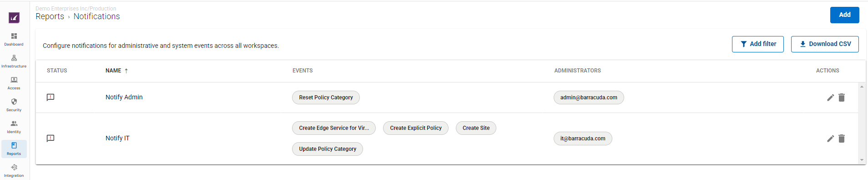Edit the Notify Admin notification
Screen dimensions: 868x180
pyautogui.click(x=830, y=98)
